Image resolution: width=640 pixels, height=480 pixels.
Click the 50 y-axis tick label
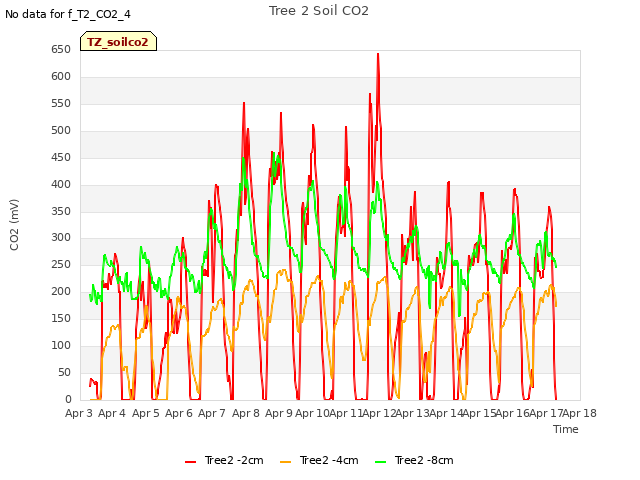pos(64,372)
